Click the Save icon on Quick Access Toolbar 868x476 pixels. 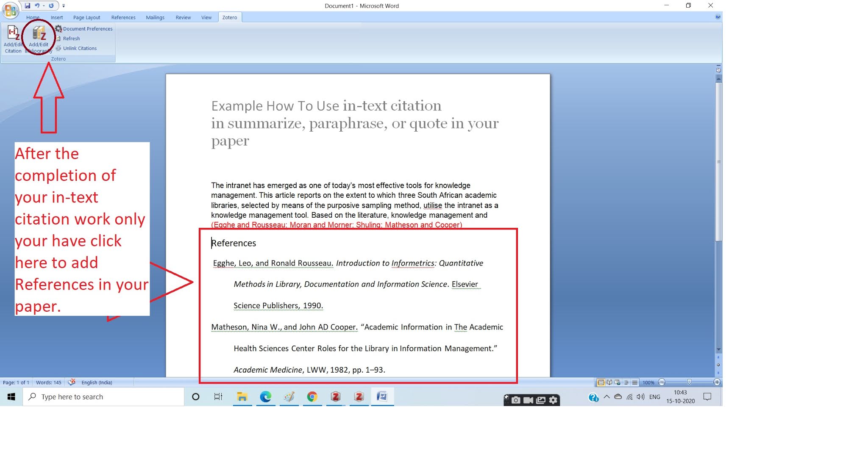28,6
